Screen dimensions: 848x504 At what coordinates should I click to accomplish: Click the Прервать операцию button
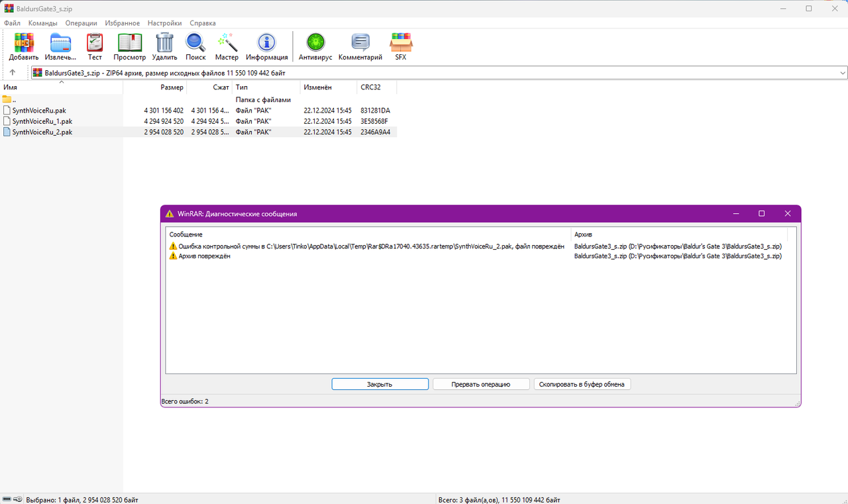481,384
